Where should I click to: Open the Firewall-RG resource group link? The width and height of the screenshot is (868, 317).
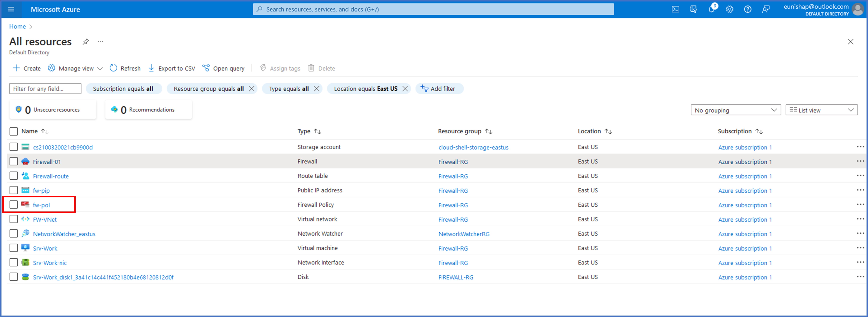click(x=453, y=162)
